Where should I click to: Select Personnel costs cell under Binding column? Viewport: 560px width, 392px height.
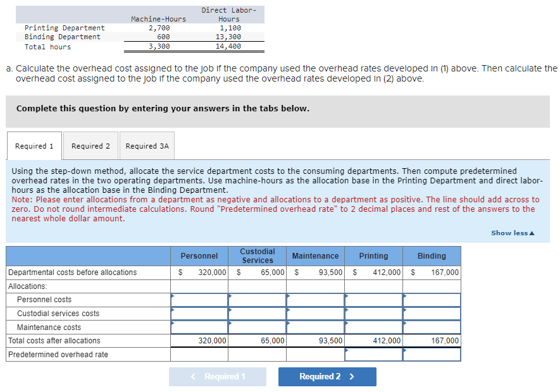432,300
